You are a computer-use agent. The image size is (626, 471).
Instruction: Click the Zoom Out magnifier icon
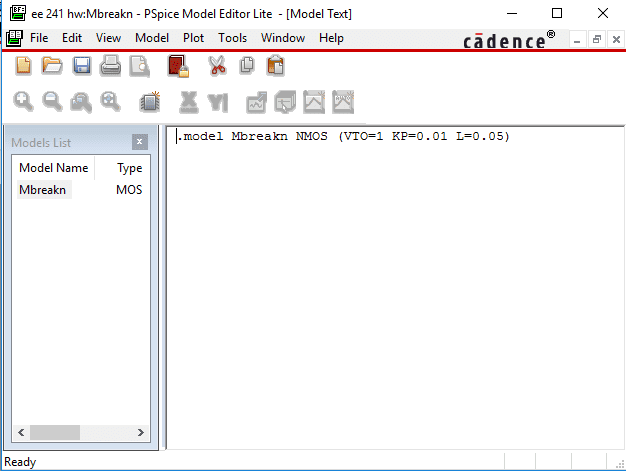tap(52, 102)
